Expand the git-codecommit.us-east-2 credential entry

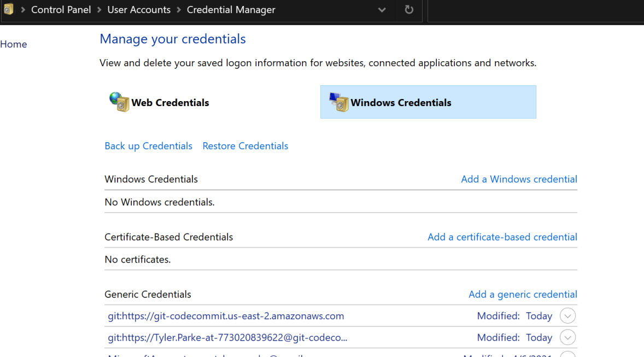[568, 316]
